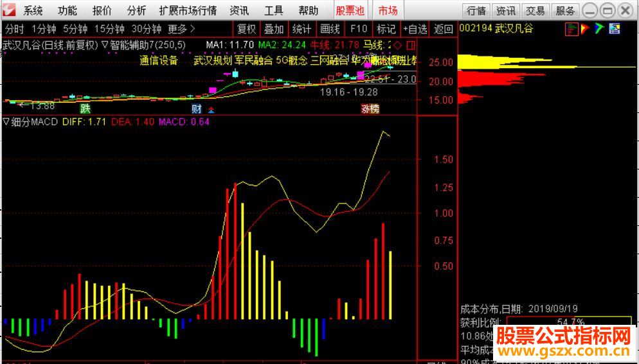Click the 军民融合 concept tag
Image resolution: width=639 pixels, height=364 pixels.
[253, 61]
